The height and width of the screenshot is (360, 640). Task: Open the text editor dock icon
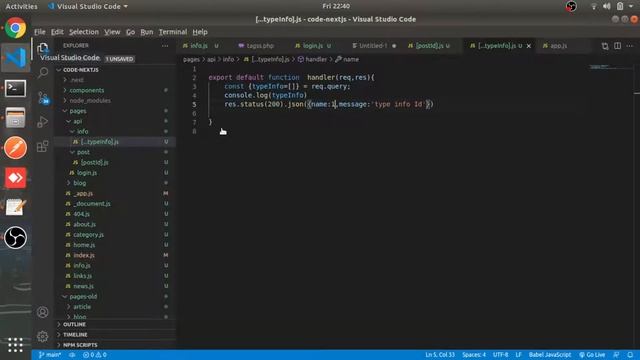[x=16, y=207]
